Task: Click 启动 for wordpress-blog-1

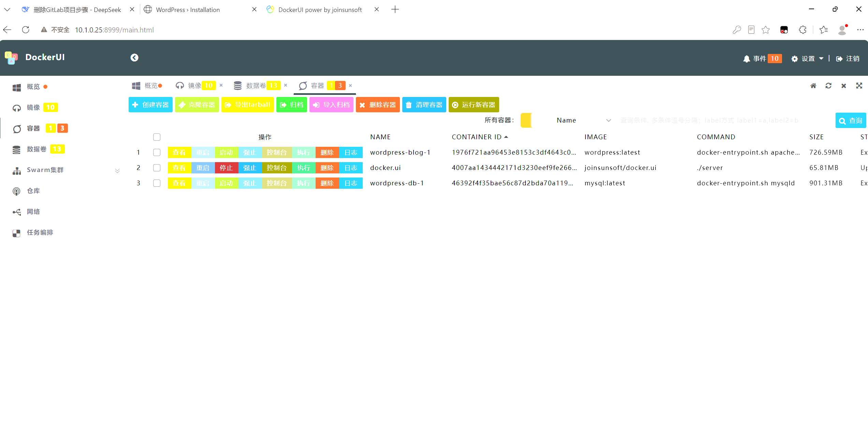Action: 226,153
